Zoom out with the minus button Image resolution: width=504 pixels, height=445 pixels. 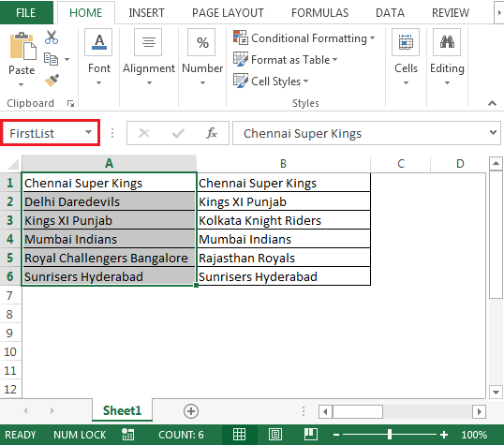[336, 435]
